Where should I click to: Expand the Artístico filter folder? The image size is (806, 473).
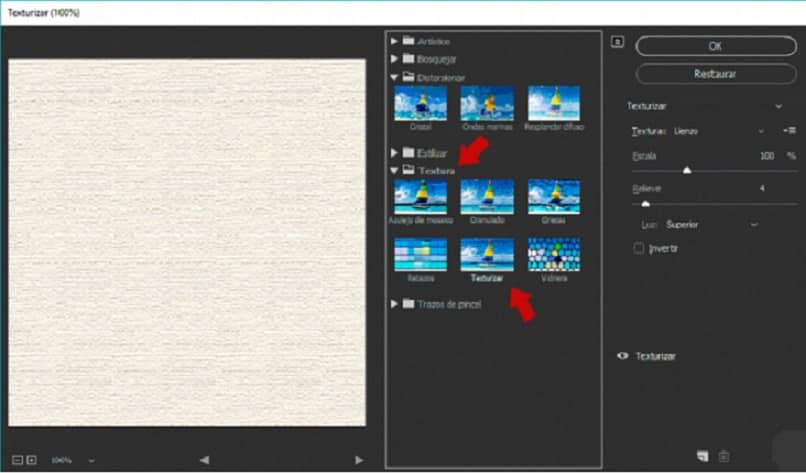point(394,41)
